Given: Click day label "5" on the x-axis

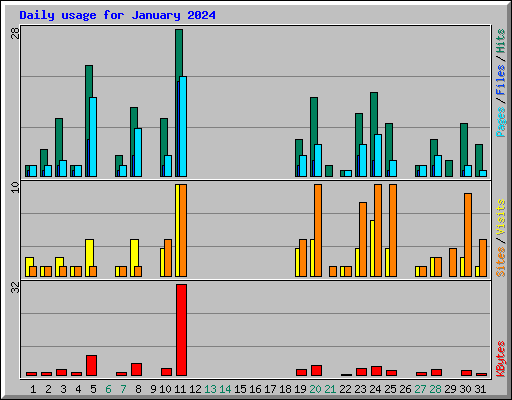Looking at the screenshot, I should (93, 389).
